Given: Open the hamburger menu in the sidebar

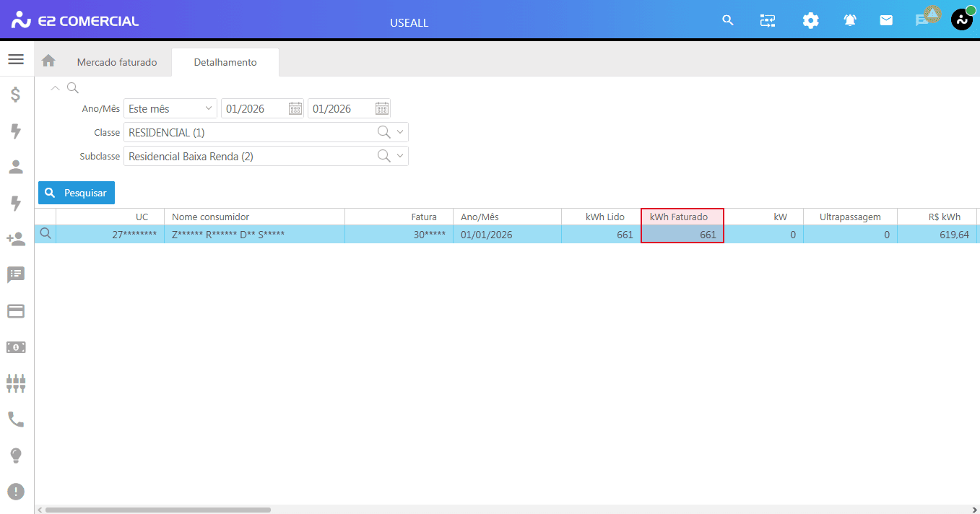Looking at the screenshot, I should pos(16,59).
